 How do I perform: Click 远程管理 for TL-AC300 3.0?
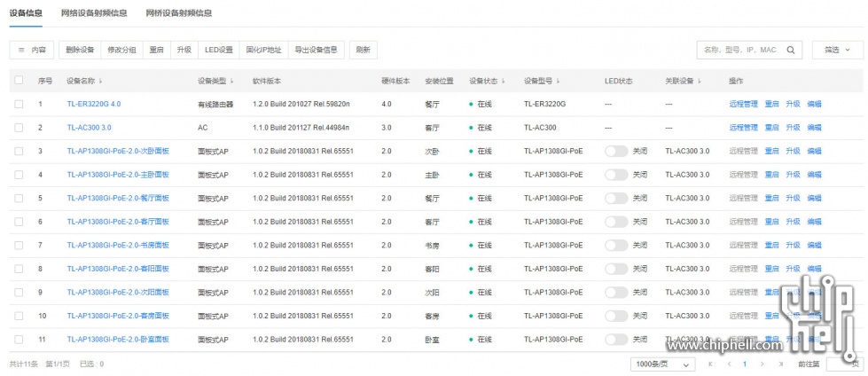tap(744, 128)
